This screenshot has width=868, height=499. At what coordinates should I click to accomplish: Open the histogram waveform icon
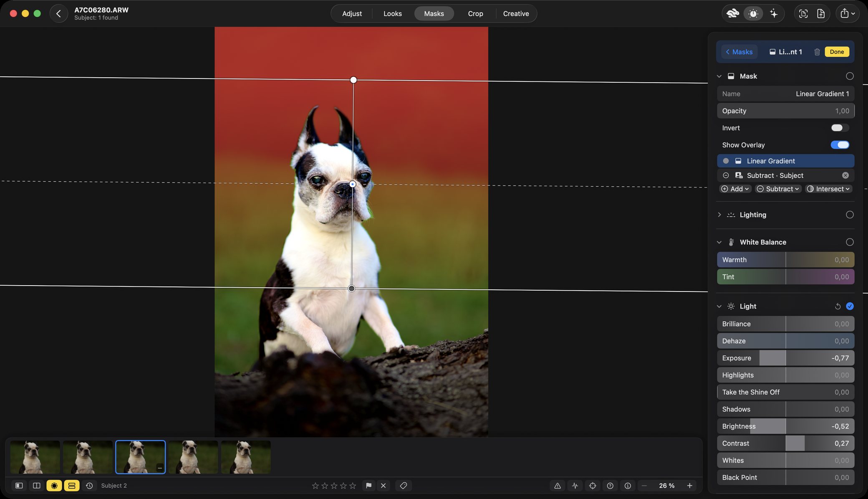[575, 486]
